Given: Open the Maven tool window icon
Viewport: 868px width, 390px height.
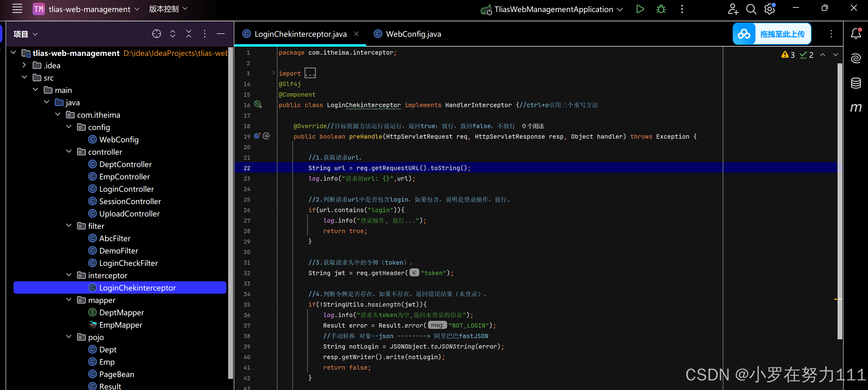Looking at the screenshot, I should pyautogui.click(x=856, y=108).
